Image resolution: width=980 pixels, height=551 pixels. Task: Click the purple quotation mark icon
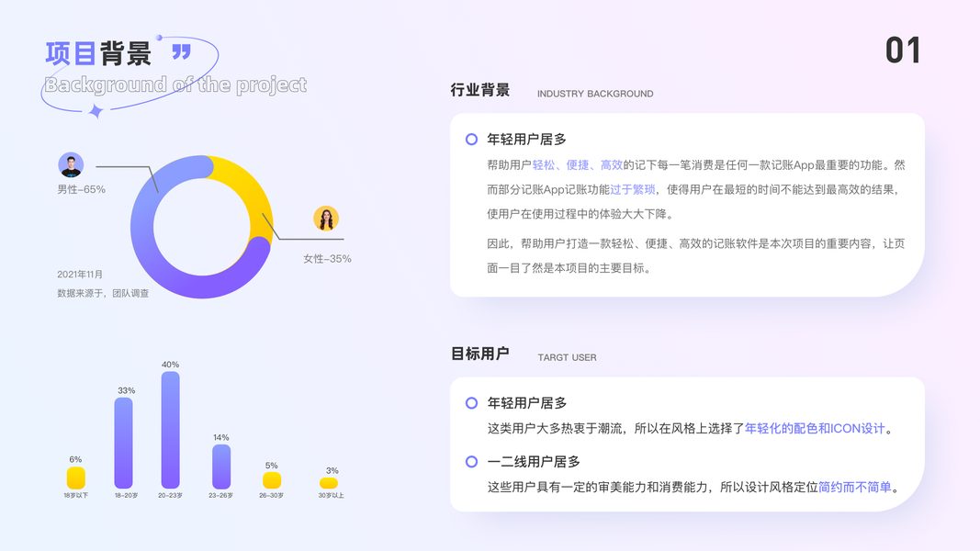pyautogui.click(x=181, y=51)
